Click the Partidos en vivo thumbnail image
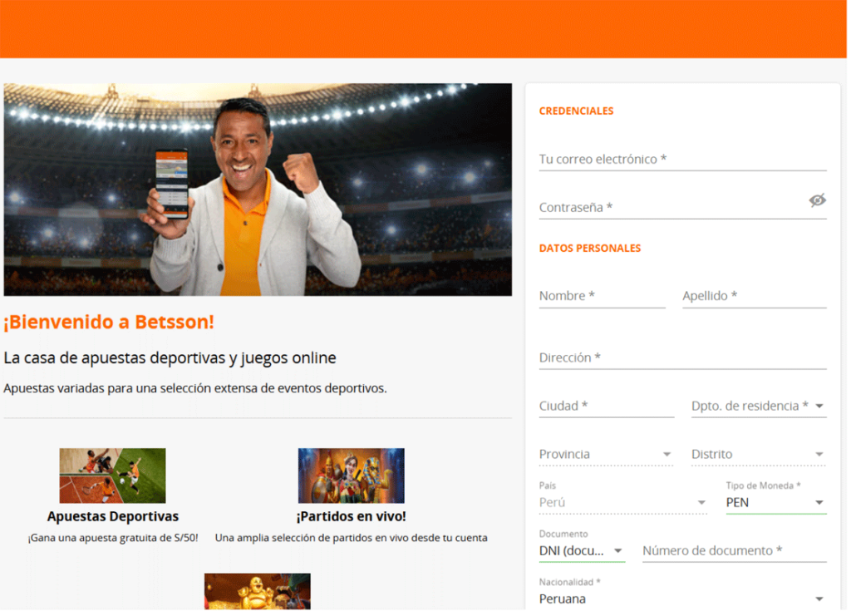The height and width of the screenshot is (616, 851). (x=351, y=476)
